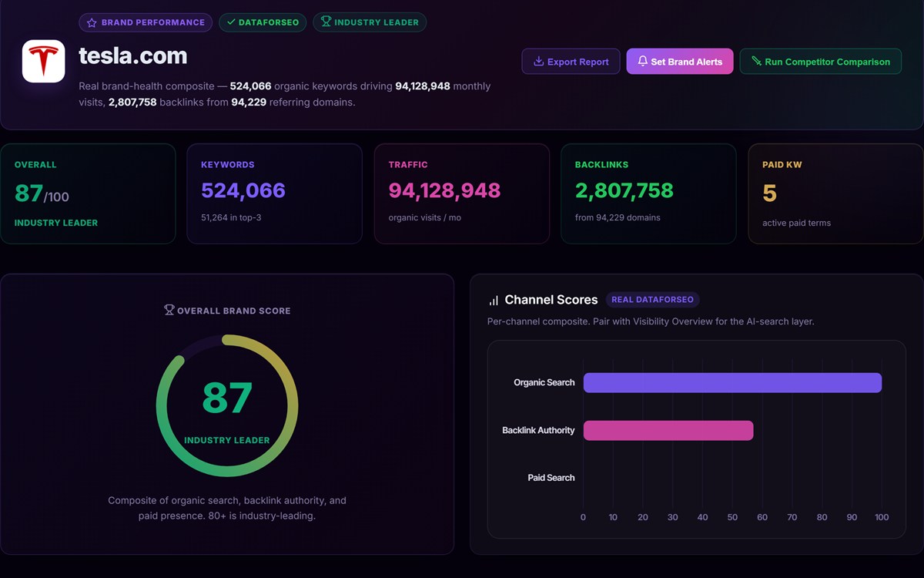Click the tesla.com domain title
Screen dimensions: 924x578
[x=132, y=55]
